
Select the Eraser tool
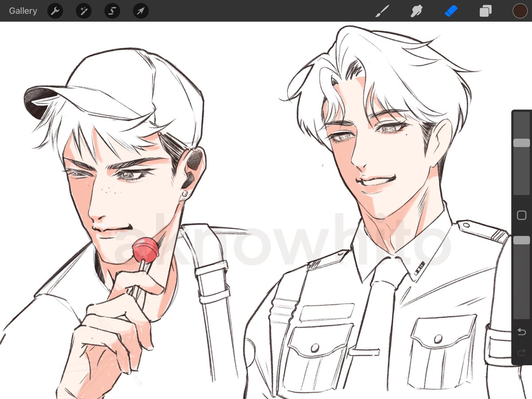coord(451,11)
